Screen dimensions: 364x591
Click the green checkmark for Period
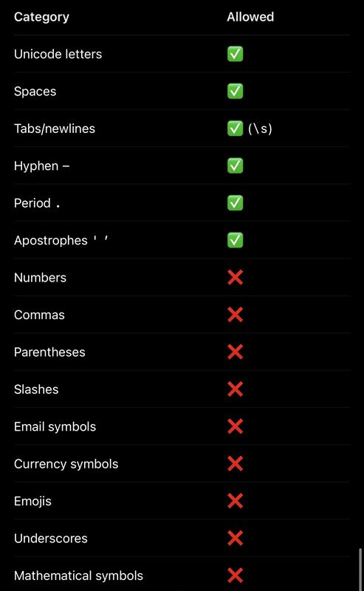coord(235,203)
